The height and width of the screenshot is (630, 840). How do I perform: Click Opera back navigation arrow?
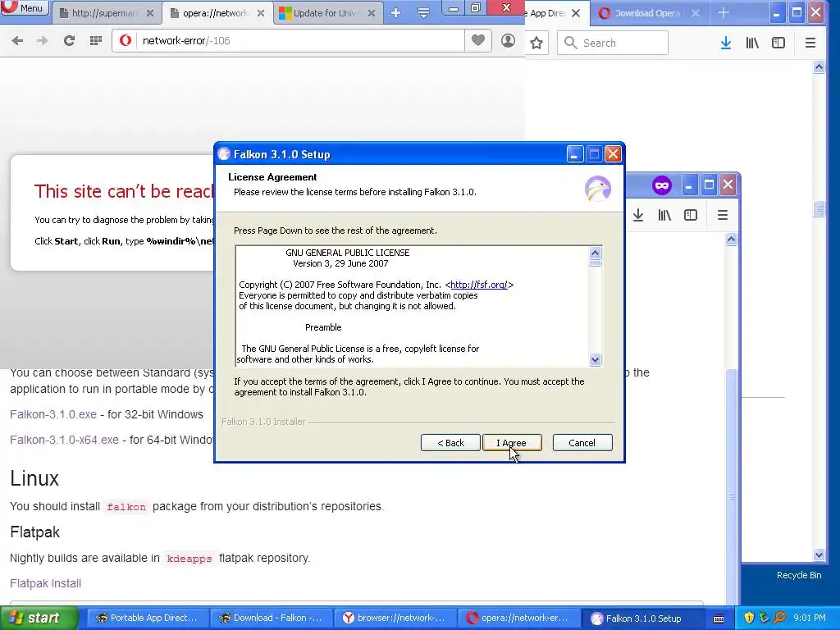coord(17,41)
